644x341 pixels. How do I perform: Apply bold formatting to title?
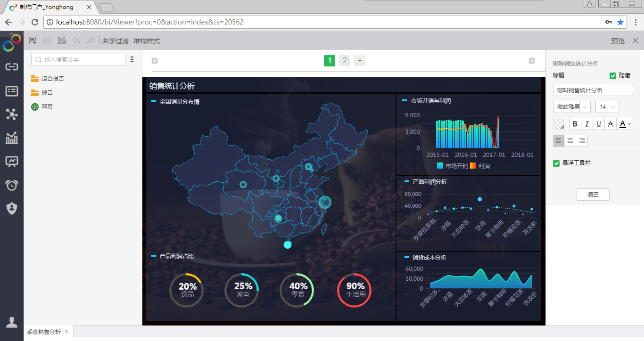[x=575, y=124]
